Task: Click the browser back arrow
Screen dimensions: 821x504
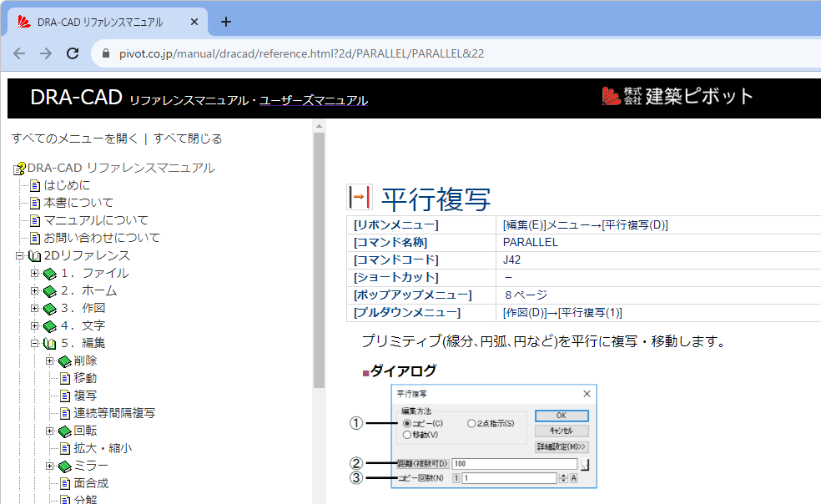Action: click(19, 53)
